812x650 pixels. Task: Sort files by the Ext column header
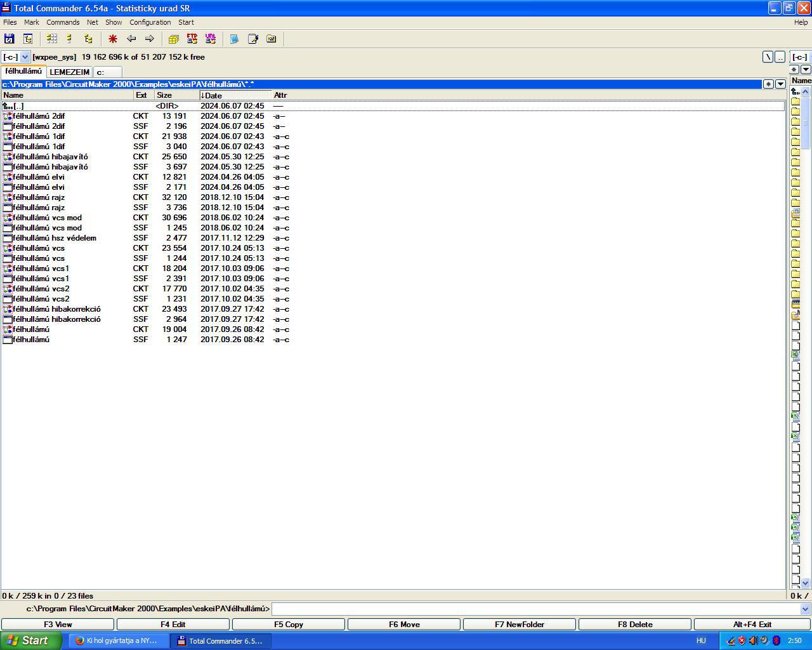point(144,95)
